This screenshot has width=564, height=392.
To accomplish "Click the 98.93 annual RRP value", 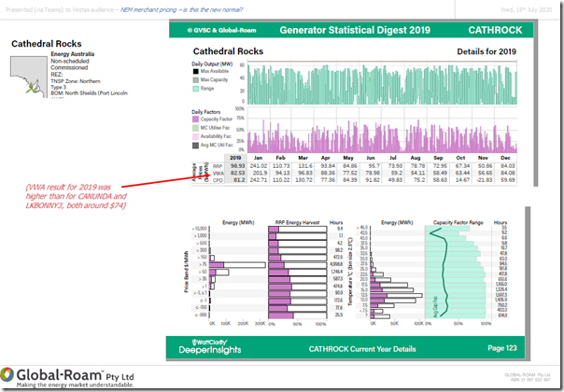I will tap(237, 166).
